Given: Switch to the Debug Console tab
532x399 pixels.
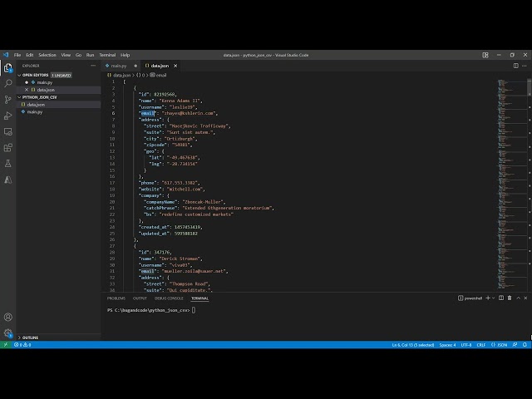Looking at the screenshot, I should [169, 298].
